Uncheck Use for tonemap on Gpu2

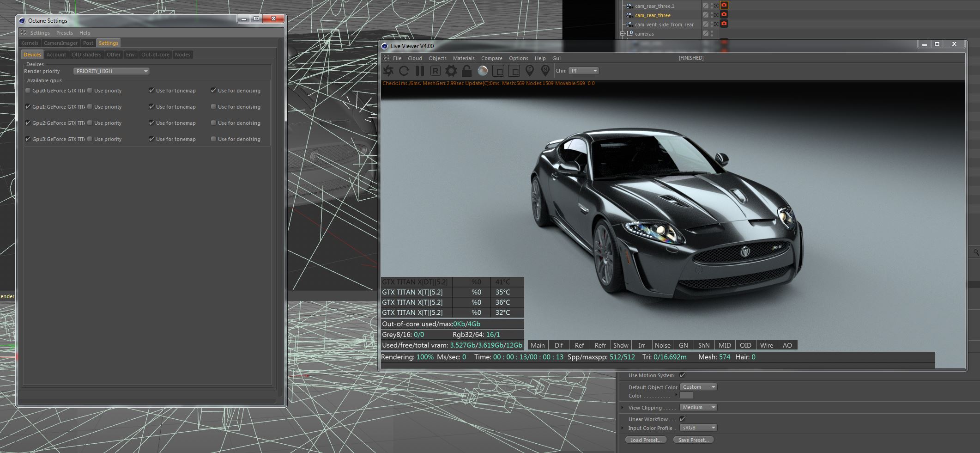151,123
